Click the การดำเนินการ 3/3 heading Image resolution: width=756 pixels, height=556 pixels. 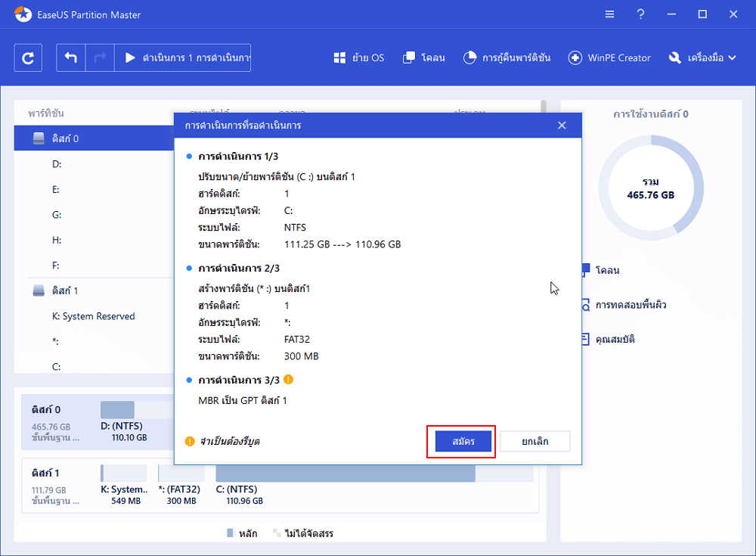(x=239, y=380)
